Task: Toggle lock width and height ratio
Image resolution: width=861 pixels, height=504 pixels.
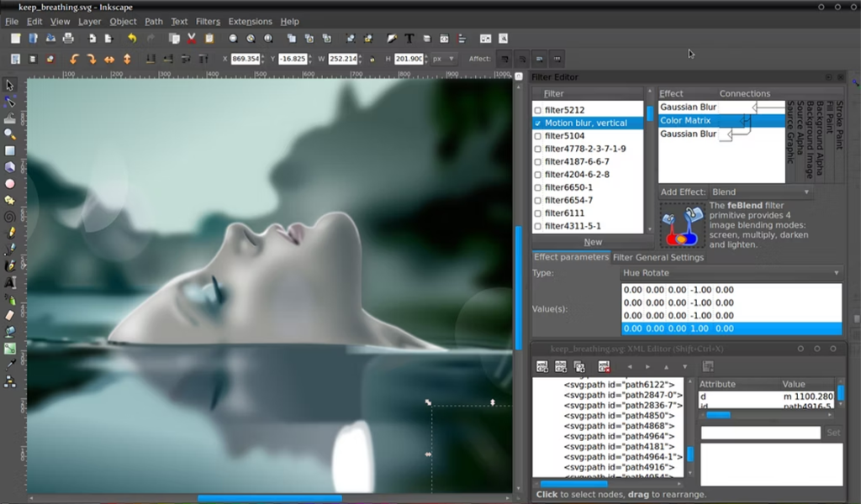Action: 372,59
